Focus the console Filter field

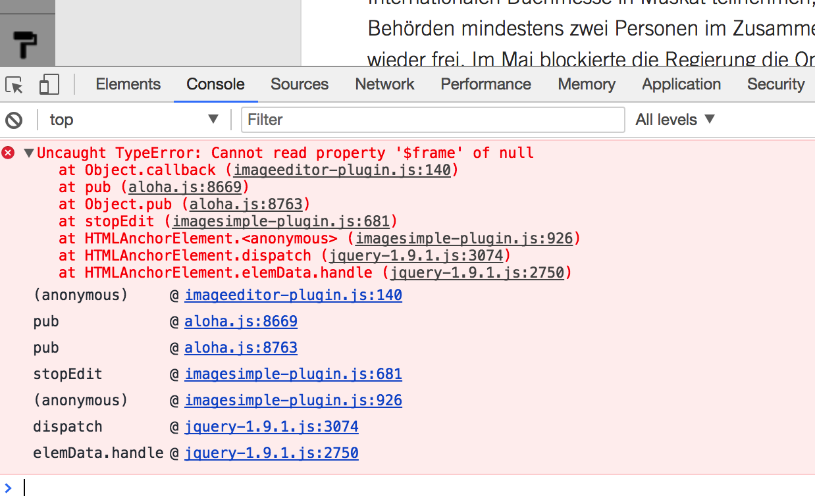coord(433,120)
